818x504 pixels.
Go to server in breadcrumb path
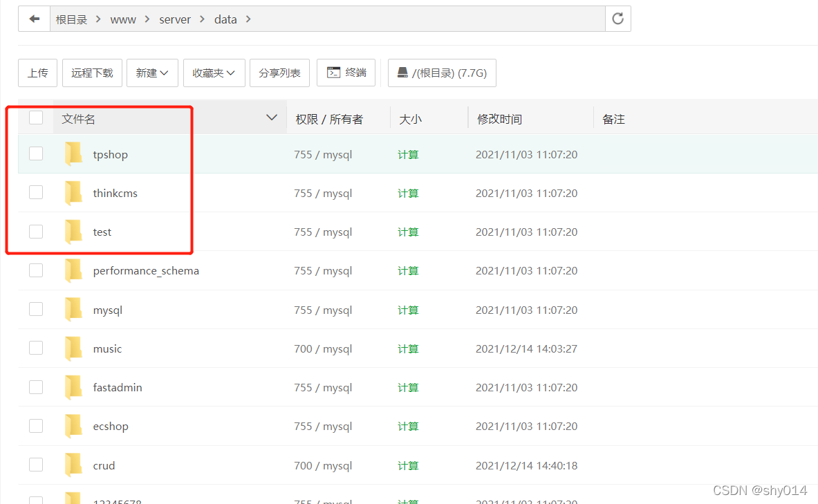point(175,20)
